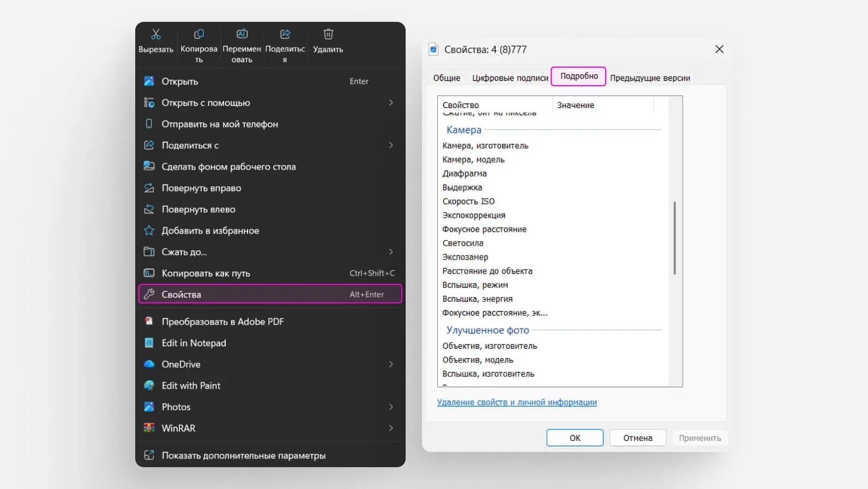Screen dimensions: 868x489
Task: Select Свойства in context menu
Action: [x=270, y=294]
